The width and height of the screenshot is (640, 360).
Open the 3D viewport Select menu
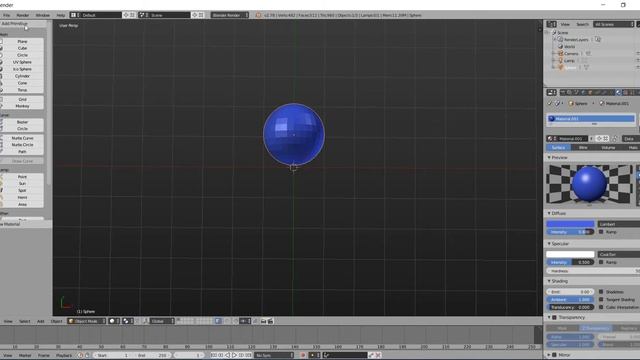click(24, 321)
